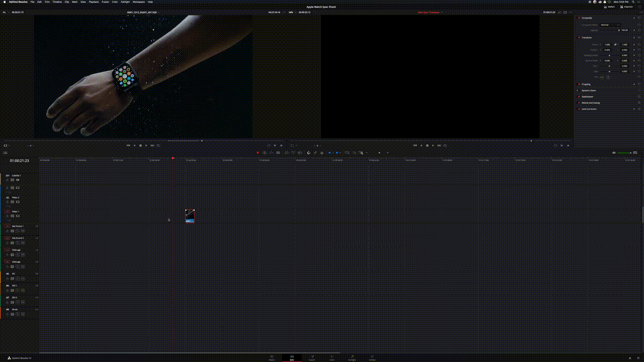Viewport: 644px width, 362px height.
Task: Mute the timeline speaker icon
Action: [x=613, y=152]
